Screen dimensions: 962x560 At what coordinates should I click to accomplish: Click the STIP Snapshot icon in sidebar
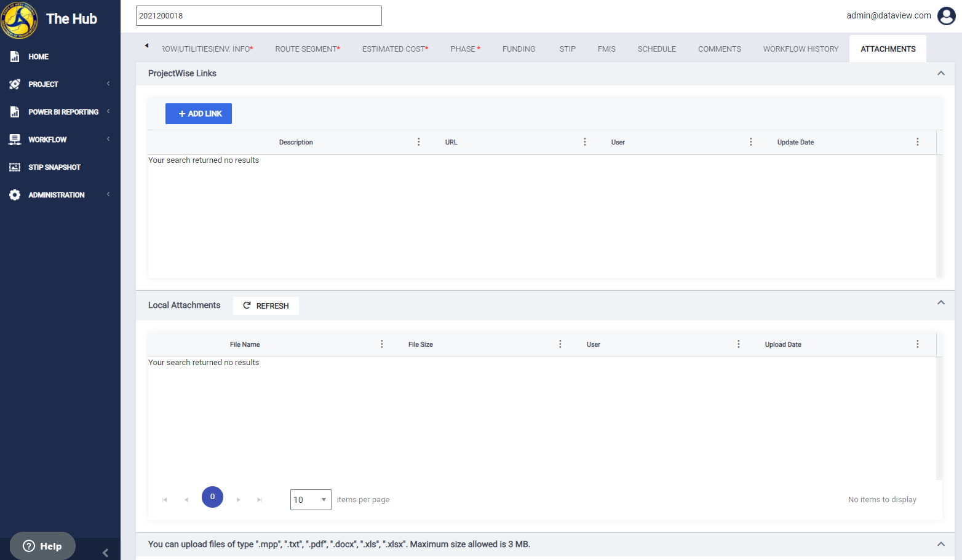coord(15,167)
